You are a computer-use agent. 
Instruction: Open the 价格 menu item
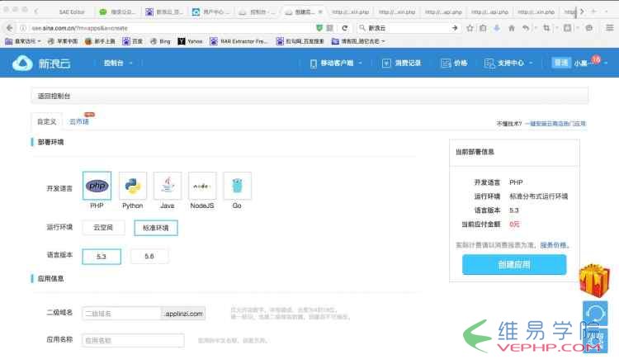(454, 64)
